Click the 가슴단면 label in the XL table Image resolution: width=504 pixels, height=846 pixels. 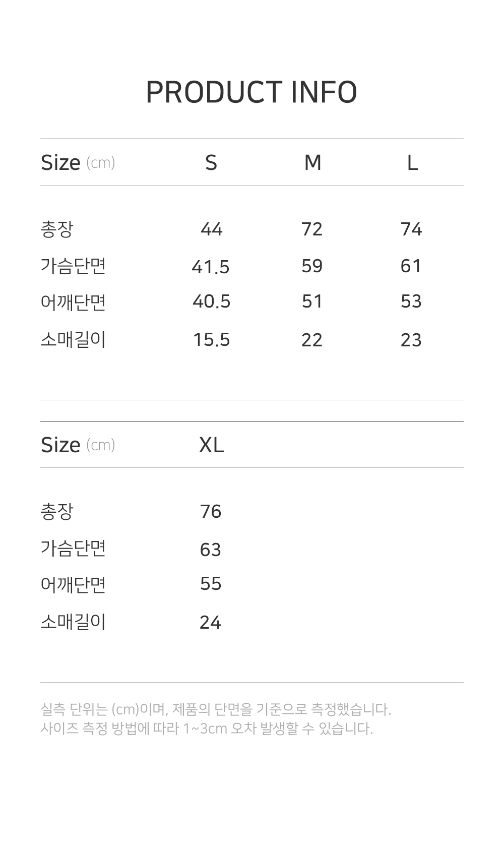pos(73,548)
